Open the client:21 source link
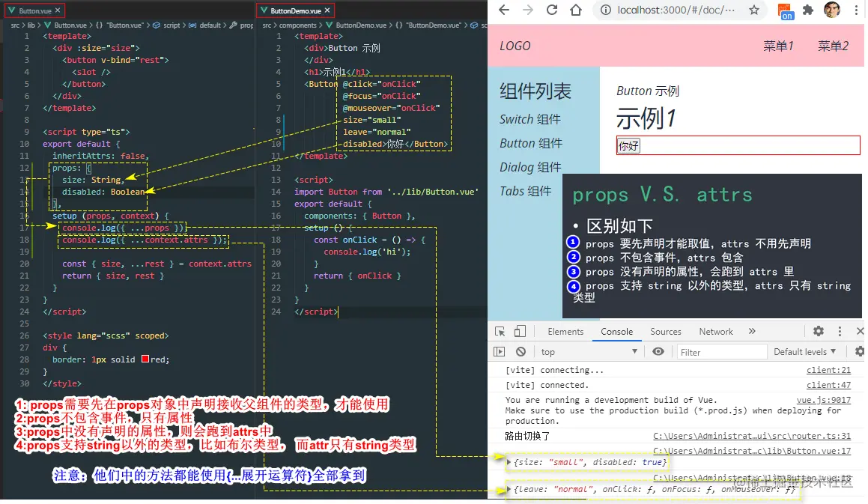The image size is (868, 504). tap(828, 370)
